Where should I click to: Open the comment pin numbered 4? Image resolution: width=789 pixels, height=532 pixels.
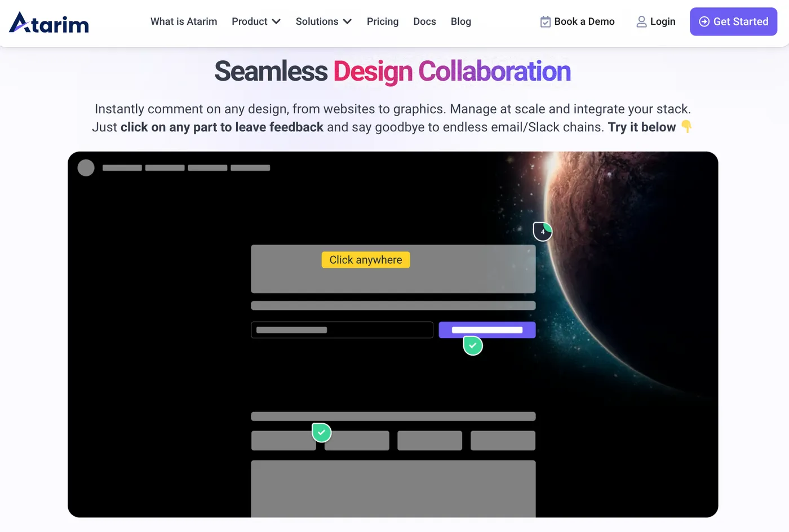point(543,232)
